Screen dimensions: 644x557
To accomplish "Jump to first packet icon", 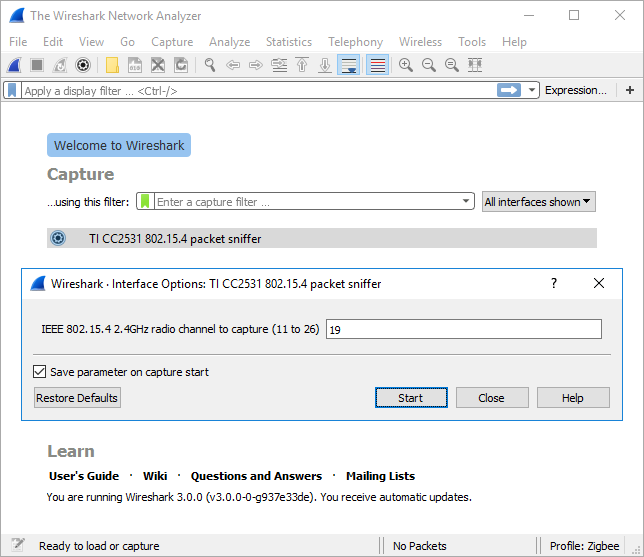I will tap(302, 65).
